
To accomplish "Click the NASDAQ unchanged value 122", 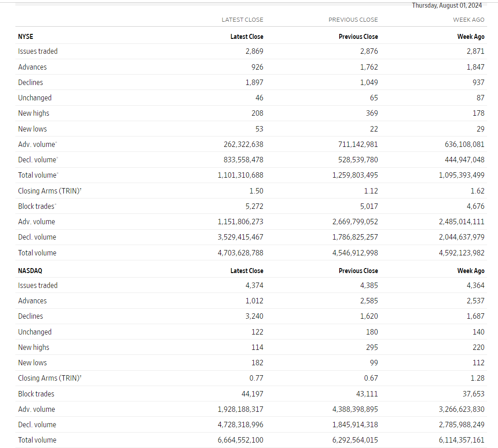I will (257, 332).
